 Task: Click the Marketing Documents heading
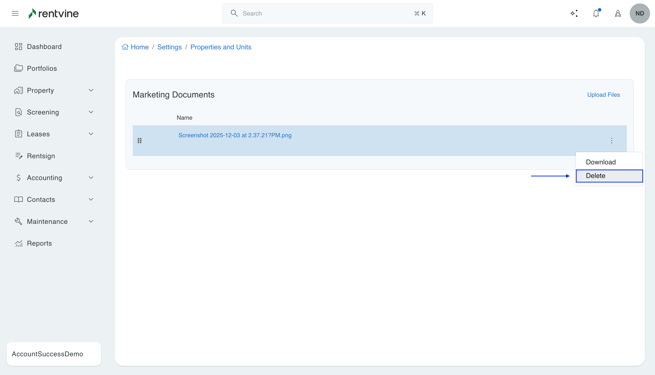click(x=173, y=95)
